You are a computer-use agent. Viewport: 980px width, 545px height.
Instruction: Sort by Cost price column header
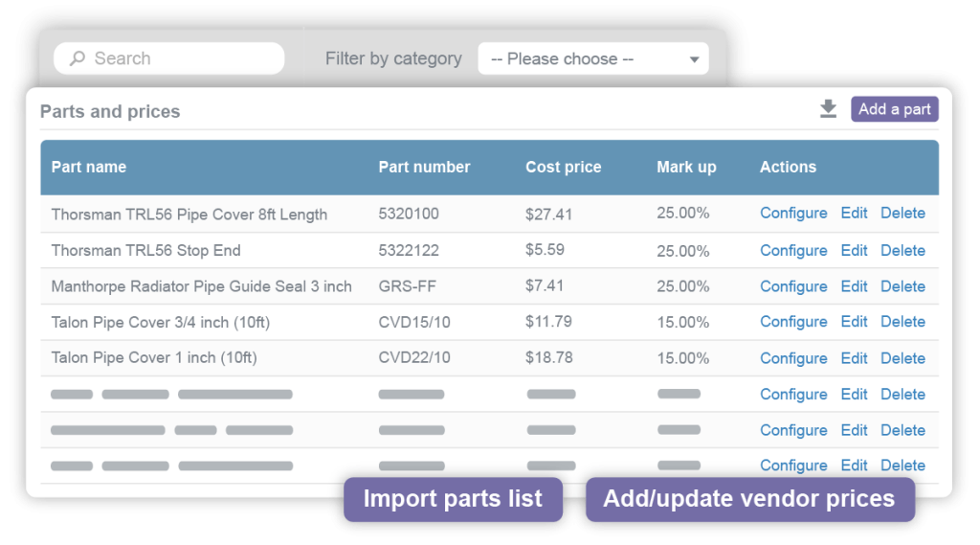(x=563, y=167)
